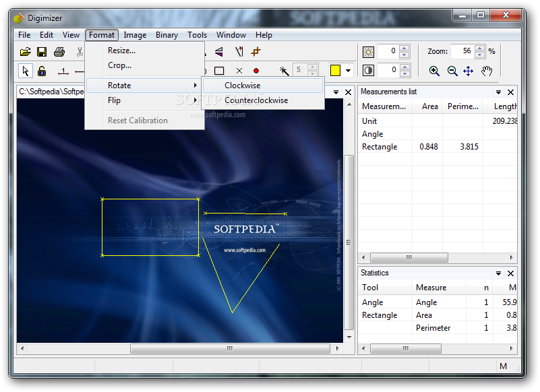Zoom out with the minus magnifier

tap(452, 71)
